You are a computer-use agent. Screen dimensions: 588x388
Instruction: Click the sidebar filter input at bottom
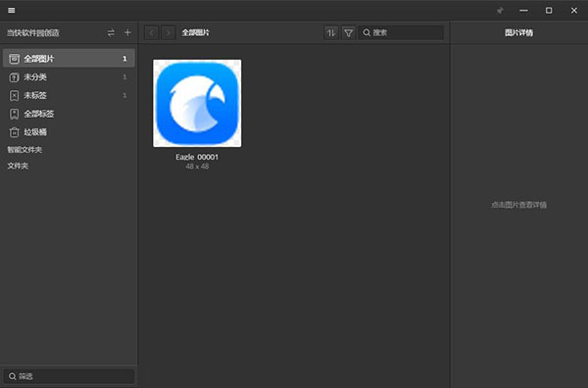tap(69, 376)
